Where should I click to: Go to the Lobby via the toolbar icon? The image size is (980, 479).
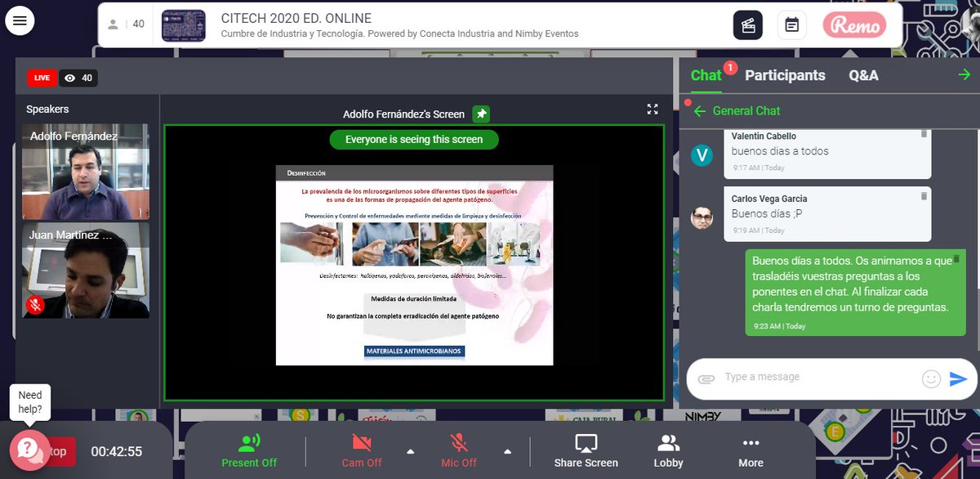point(669,450)
